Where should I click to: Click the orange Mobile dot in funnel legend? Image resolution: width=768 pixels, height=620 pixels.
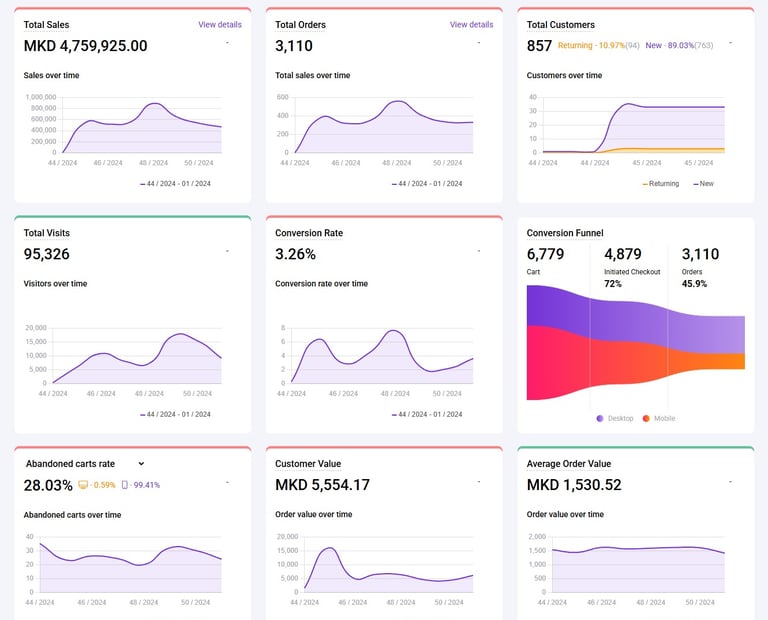646,418
